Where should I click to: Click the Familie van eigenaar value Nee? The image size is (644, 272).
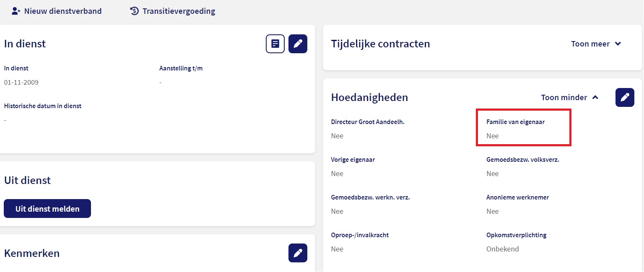click(x=493, y=136)
